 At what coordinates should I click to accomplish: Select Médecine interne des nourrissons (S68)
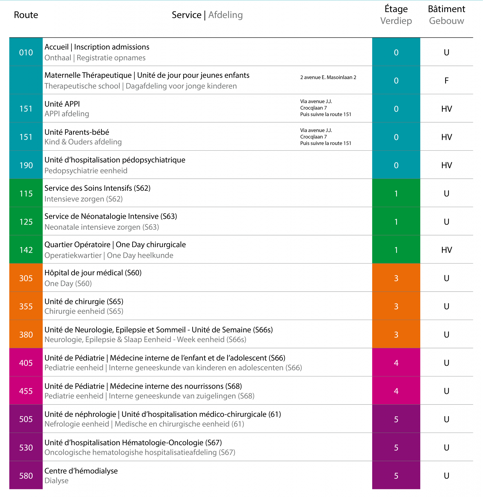click(176, 386)
